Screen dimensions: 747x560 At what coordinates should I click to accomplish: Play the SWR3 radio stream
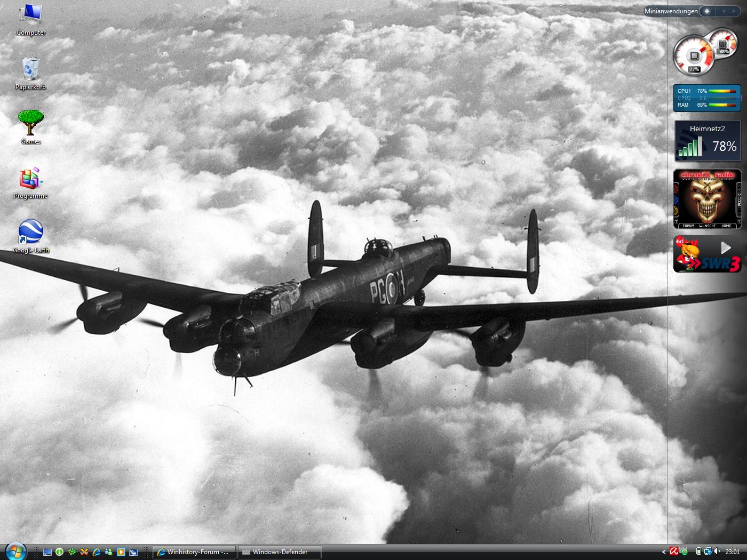pyautogui.click(x=726, y=247)
